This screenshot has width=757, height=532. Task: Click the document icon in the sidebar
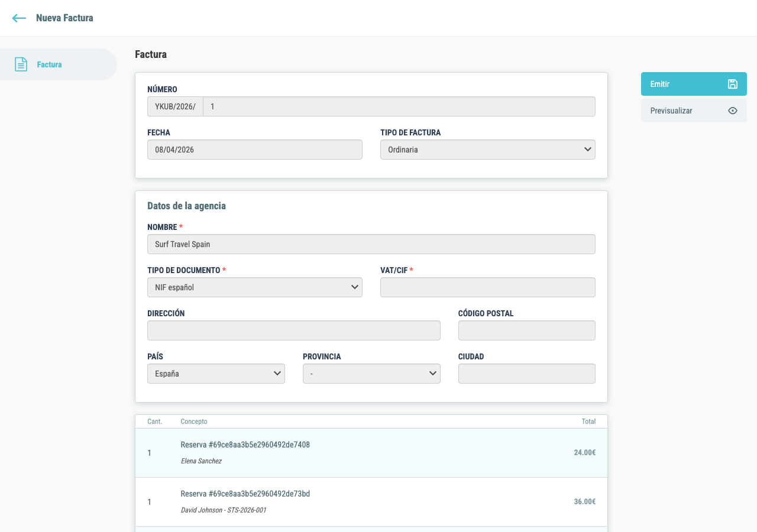pos(21,64)
